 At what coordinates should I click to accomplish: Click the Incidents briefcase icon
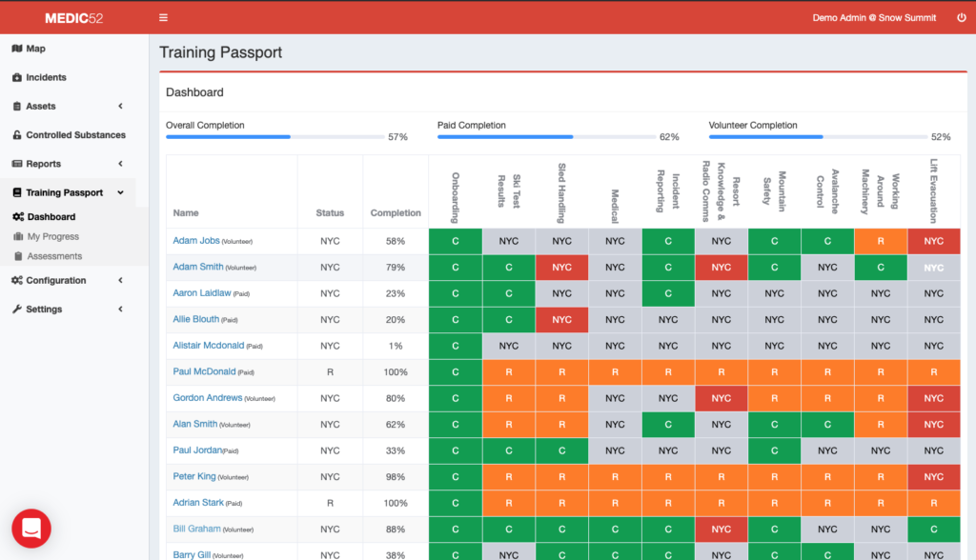coord(17,77)
